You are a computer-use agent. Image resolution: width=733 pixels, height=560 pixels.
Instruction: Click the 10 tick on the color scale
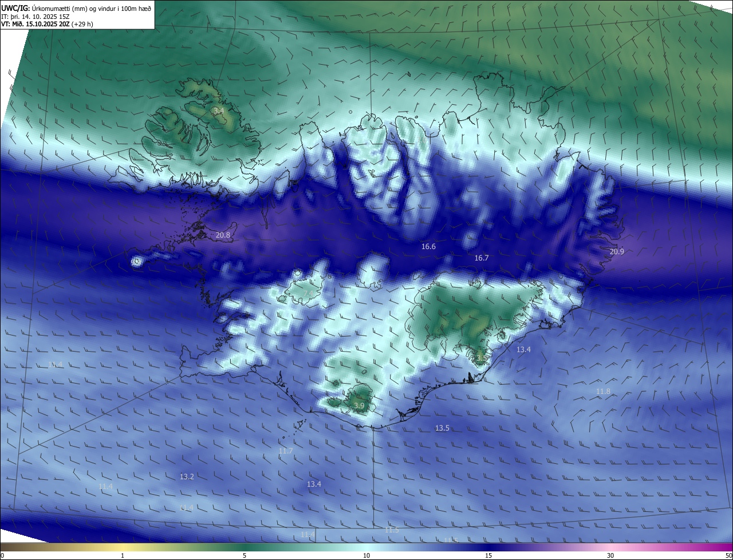[366, 555]
